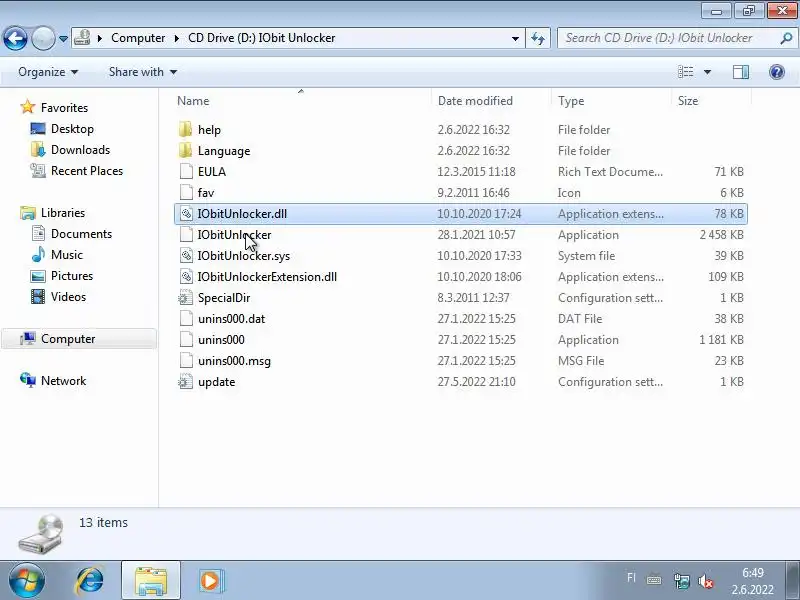Expand the arrow after Computer in the breadcrumb
The image size is (800, 600).
point(177,38)
